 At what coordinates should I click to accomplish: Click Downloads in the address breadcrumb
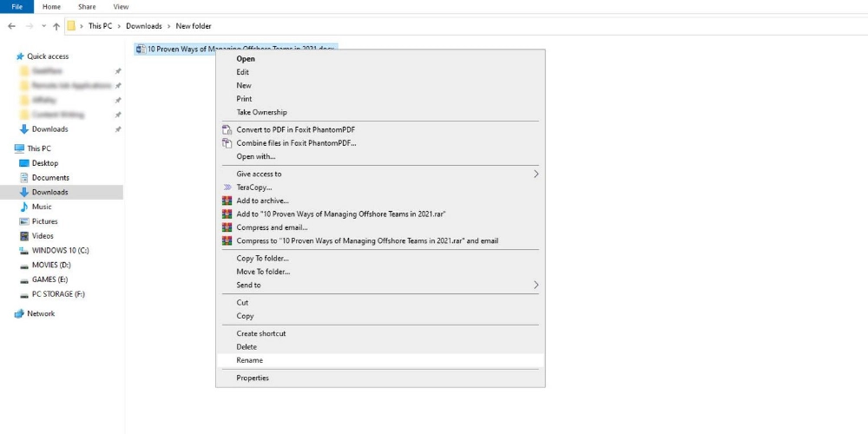[144, 26]
